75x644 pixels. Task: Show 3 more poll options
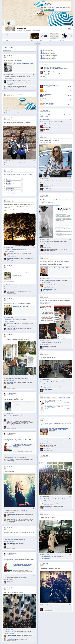[x=13, y=193]
